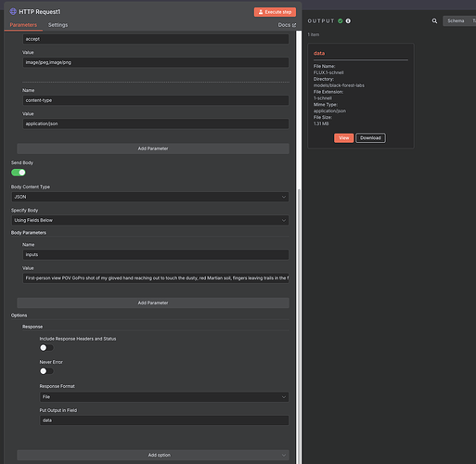View the data binary file

(343, 138)
